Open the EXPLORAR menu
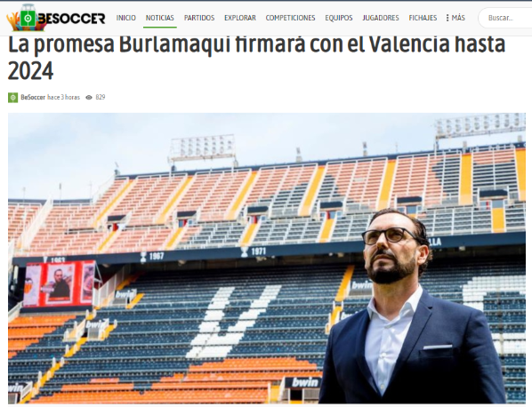 [x=240, y=18]
